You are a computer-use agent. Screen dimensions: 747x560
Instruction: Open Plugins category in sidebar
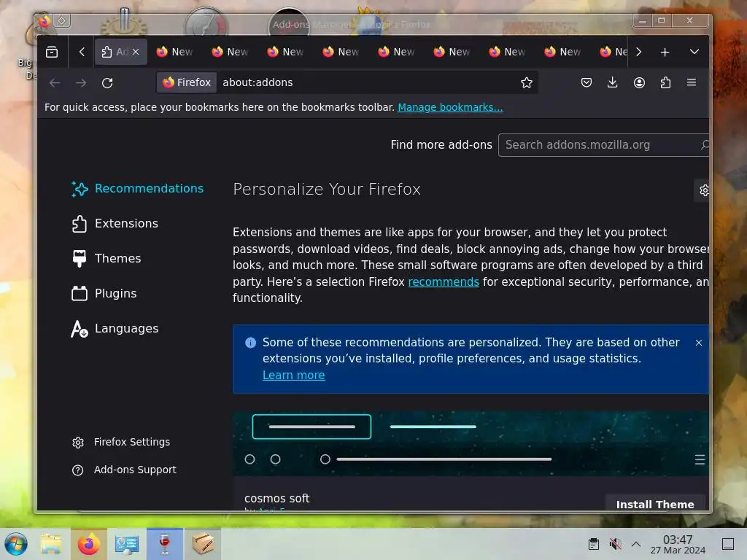(x=104, y=294)
